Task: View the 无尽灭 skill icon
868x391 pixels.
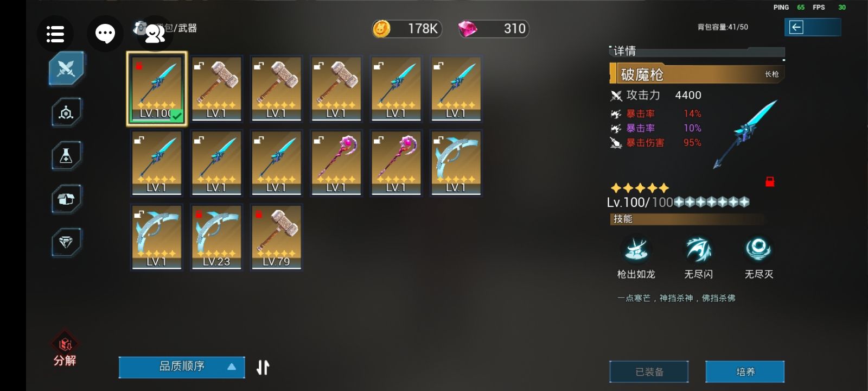Action: click(x=758, y=249)
